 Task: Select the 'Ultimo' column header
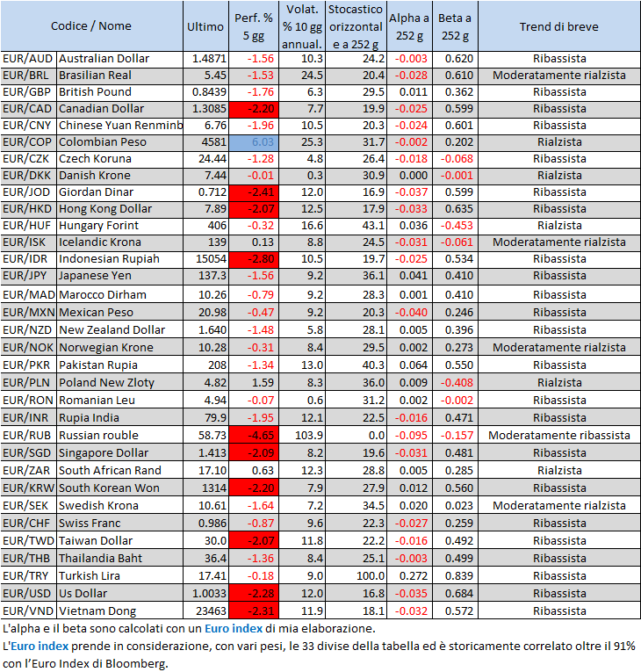click(205, 25)
